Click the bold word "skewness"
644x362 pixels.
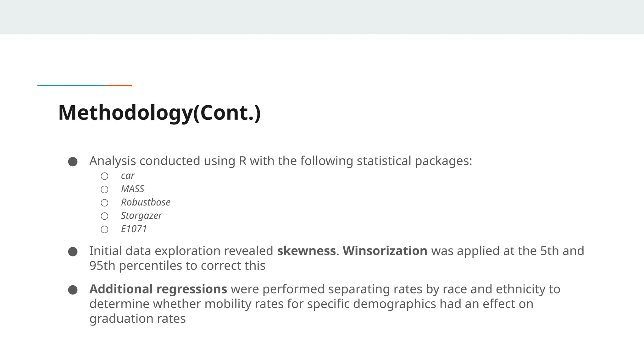tap(306, 251)
